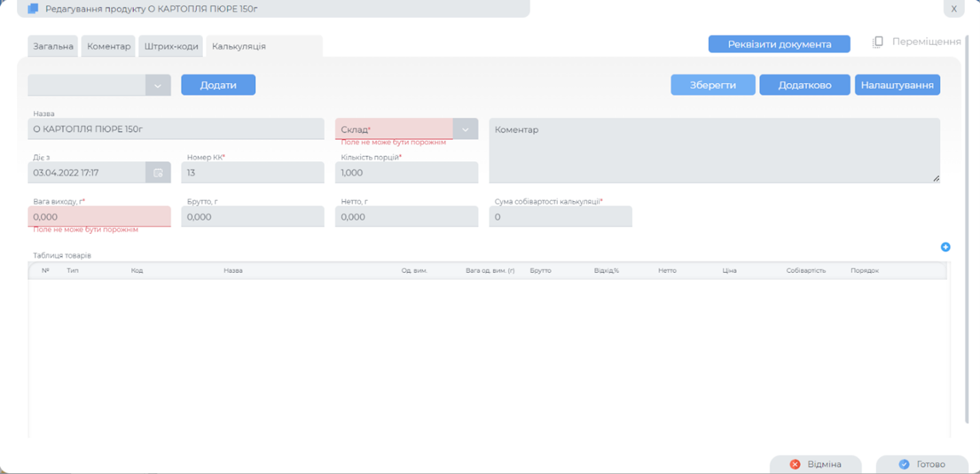The image size is (980, 474).
Task: Click the calendar icon in date field
Action: [x=158, y=173]
